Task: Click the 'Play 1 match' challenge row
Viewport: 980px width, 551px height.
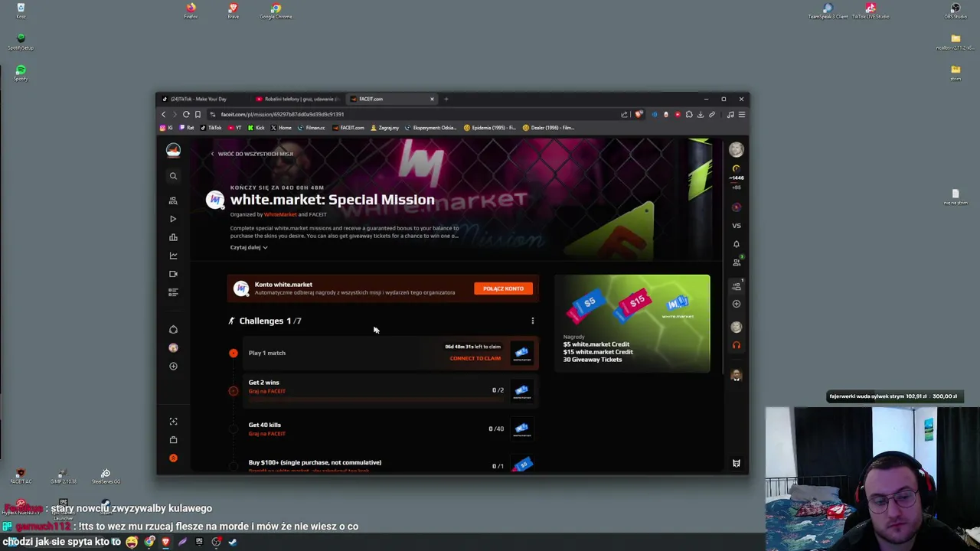Action: [390, 353]
